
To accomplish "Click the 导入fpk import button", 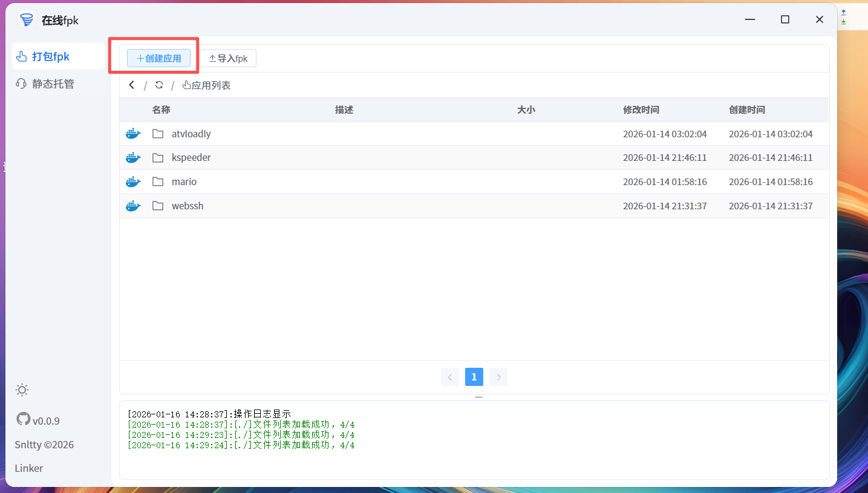I will coord(228,59).
